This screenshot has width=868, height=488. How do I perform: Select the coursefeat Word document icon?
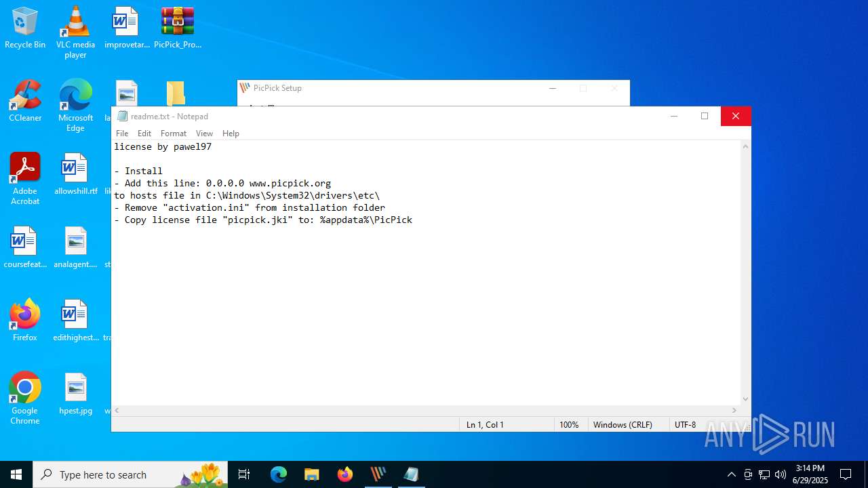(25, 247)
